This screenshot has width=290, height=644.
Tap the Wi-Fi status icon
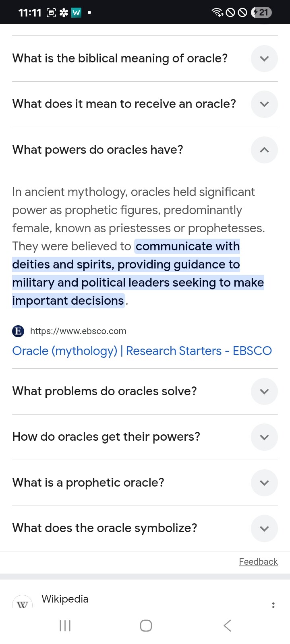(217, 12)
